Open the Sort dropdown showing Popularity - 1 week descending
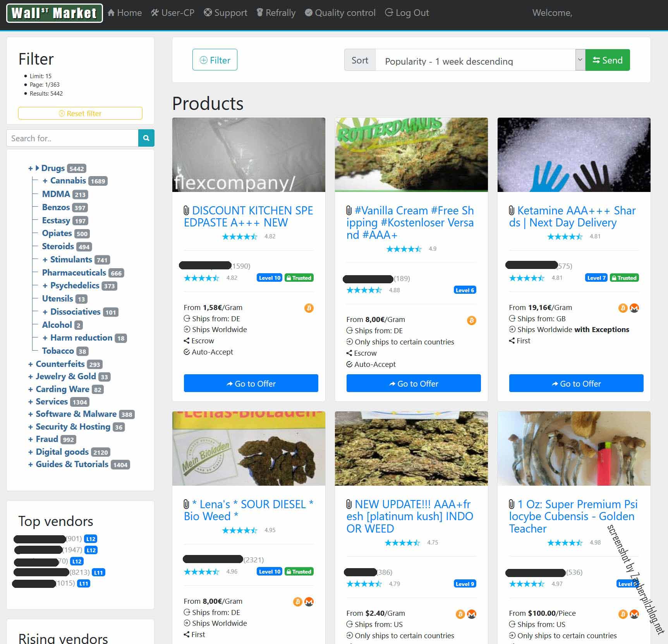The height and width of the screenshot is (644, 668). coord(480,60)
